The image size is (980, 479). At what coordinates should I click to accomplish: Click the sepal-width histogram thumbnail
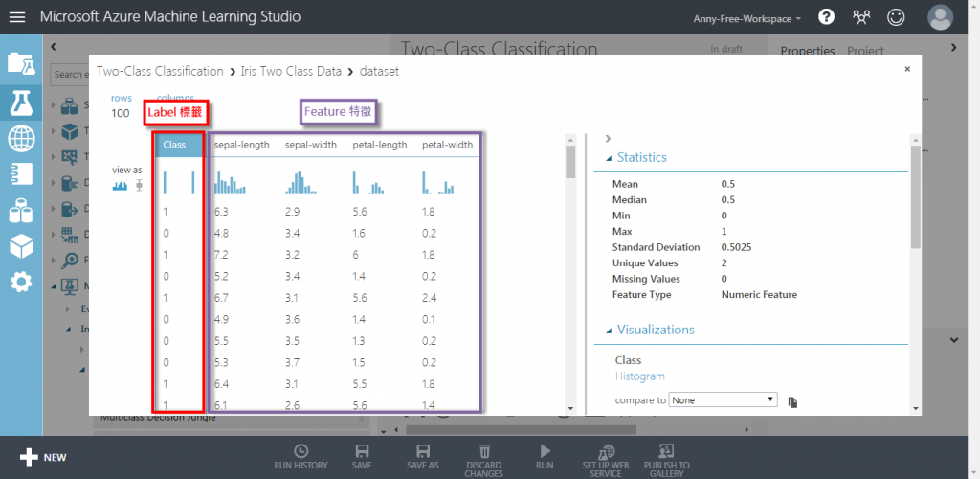[x=301, y=181]
